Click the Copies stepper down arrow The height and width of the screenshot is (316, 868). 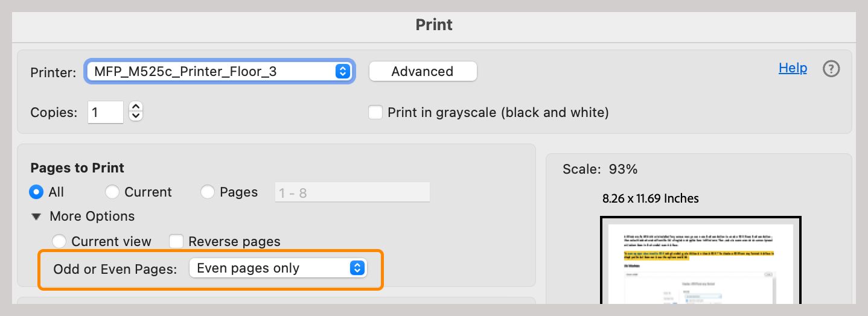tap(136, 116)
